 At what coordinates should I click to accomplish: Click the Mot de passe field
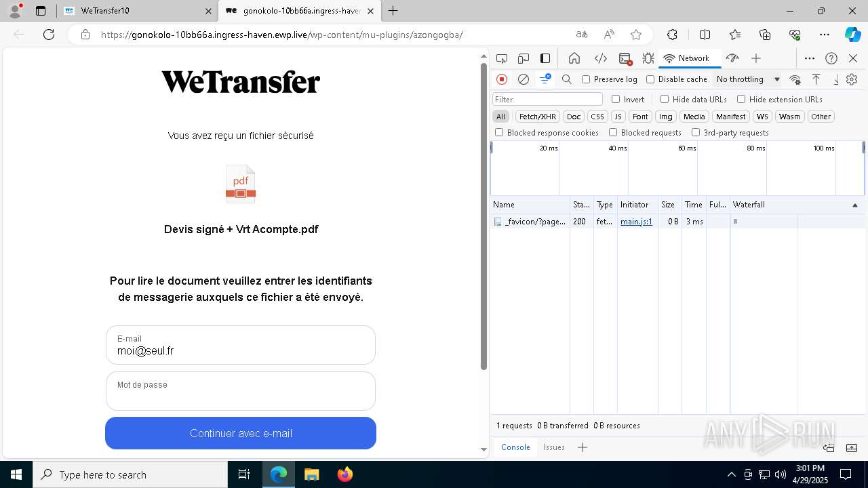241,391
